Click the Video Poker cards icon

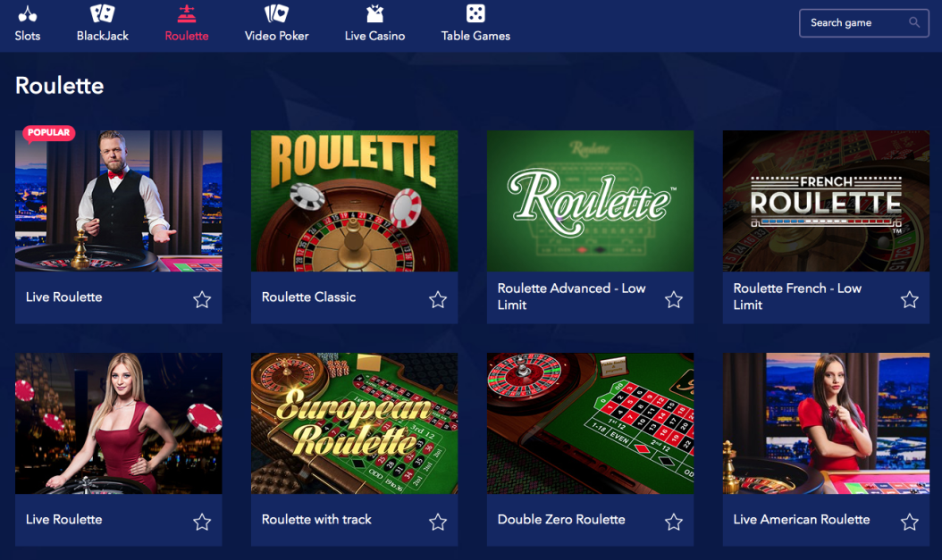(x=276, y=13)
